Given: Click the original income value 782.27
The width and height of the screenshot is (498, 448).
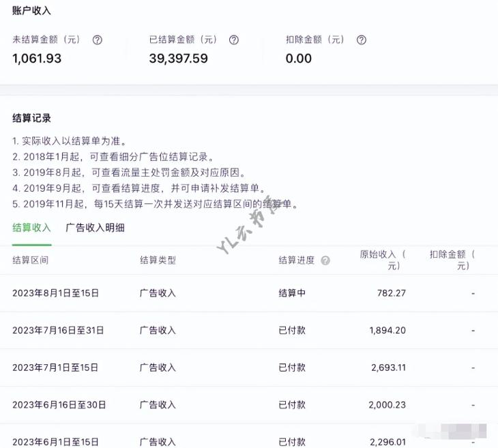Looking at the screenshot, I should pos(391,293).
